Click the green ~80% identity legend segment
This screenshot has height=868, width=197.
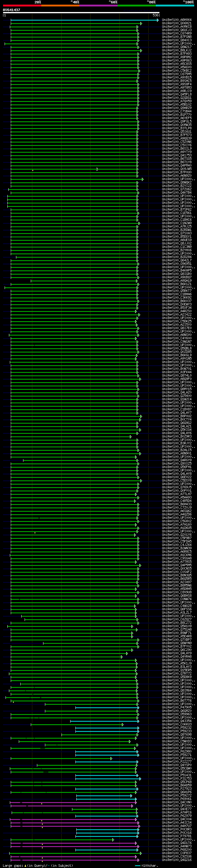tap(137, 6)
